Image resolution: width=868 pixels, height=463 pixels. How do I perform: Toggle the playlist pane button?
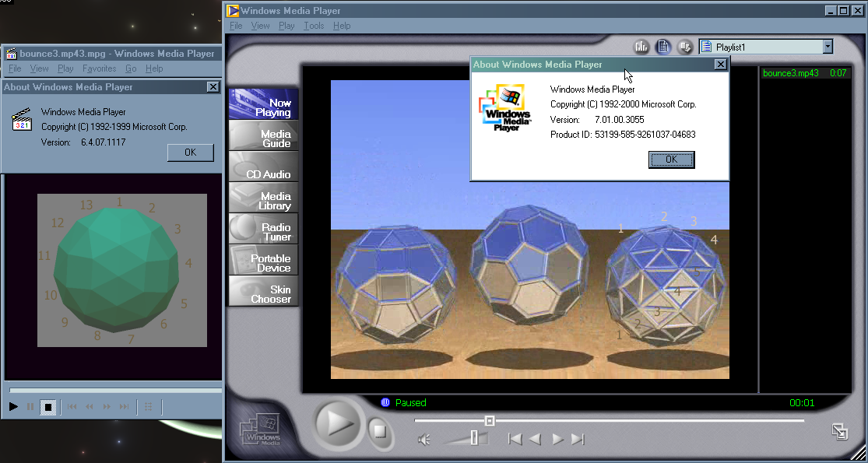[x=663, y=47]
